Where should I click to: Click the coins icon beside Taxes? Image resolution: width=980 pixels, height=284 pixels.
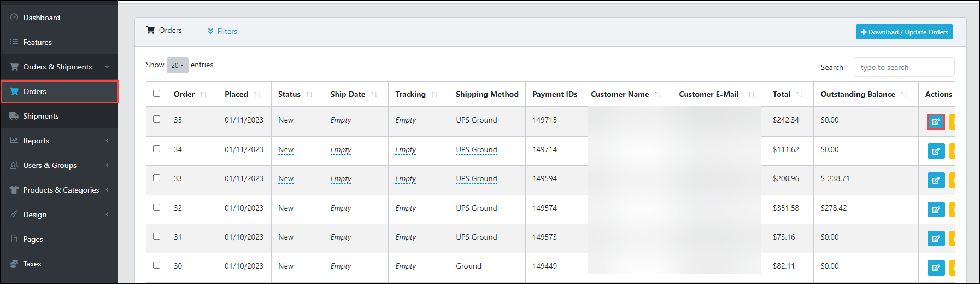coord(14,264)
